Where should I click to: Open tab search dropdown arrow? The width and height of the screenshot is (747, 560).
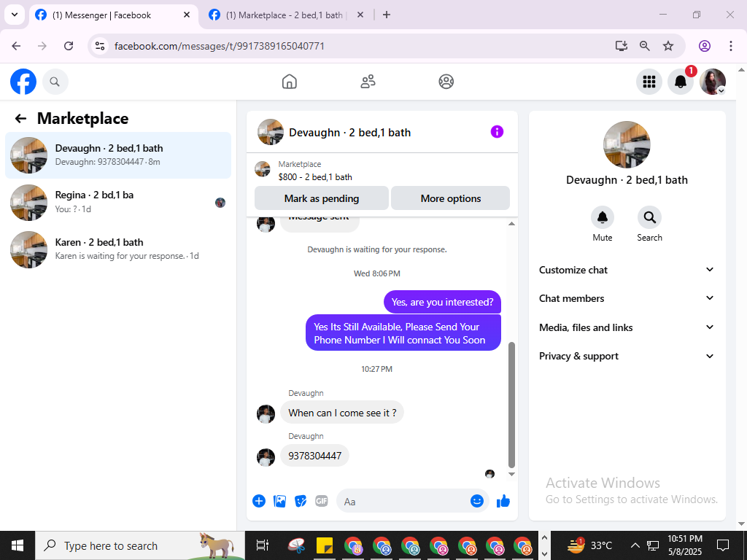coord(15,15)
